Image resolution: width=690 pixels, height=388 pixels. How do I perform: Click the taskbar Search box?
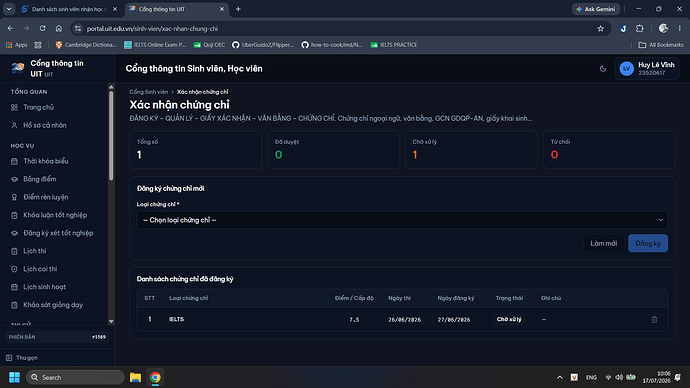[75, 377]
